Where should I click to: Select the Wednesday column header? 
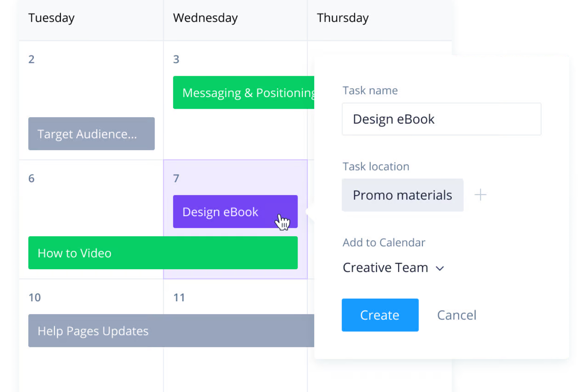205,18
